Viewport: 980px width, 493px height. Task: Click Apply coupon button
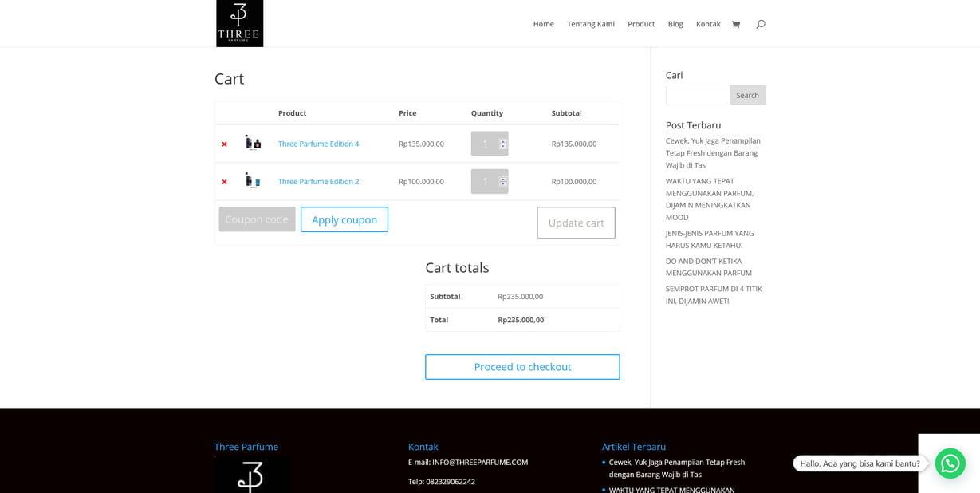344,219
